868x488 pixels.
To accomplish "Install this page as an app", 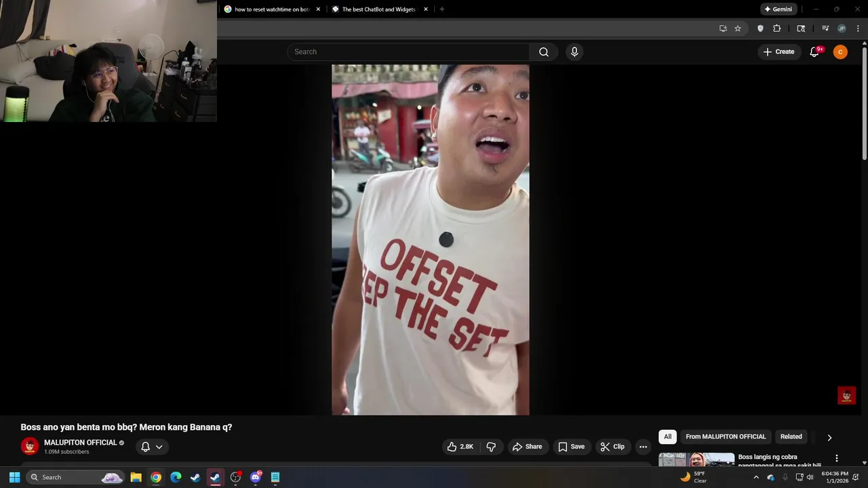I will point(723,28).
